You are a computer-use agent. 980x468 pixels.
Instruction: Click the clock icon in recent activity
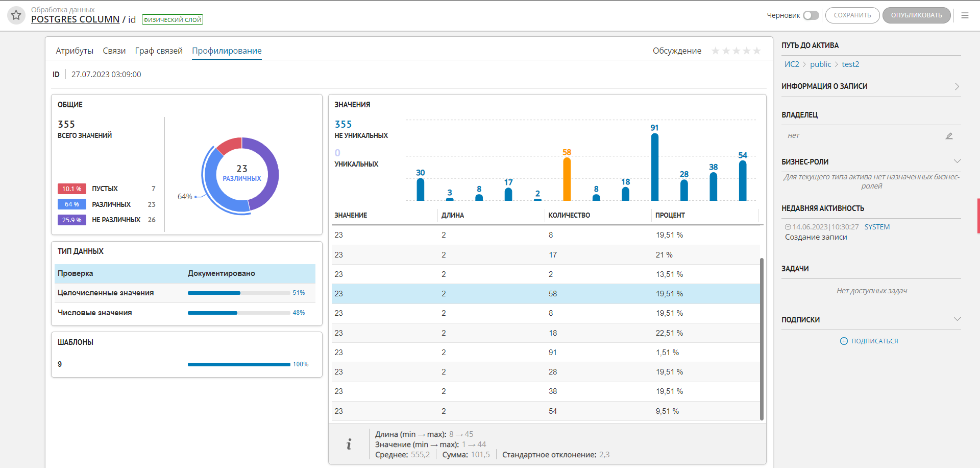click(788, 227)
